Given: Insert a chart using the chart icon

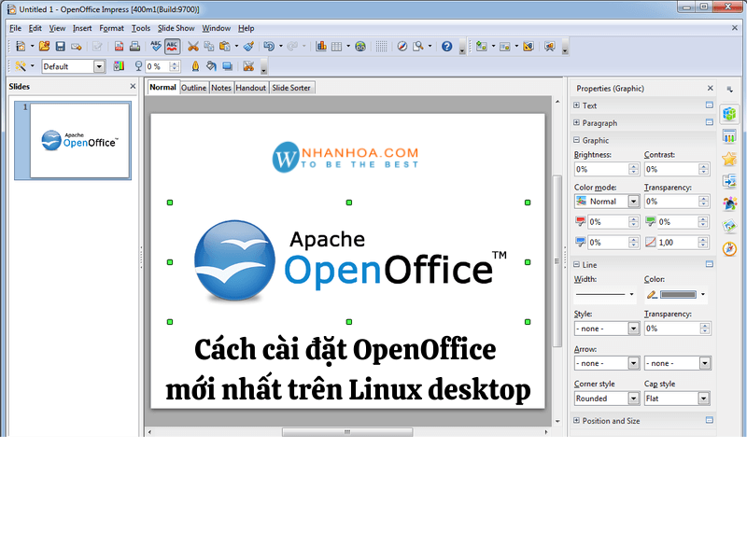Looking at the screenshot, I should 321,46.
